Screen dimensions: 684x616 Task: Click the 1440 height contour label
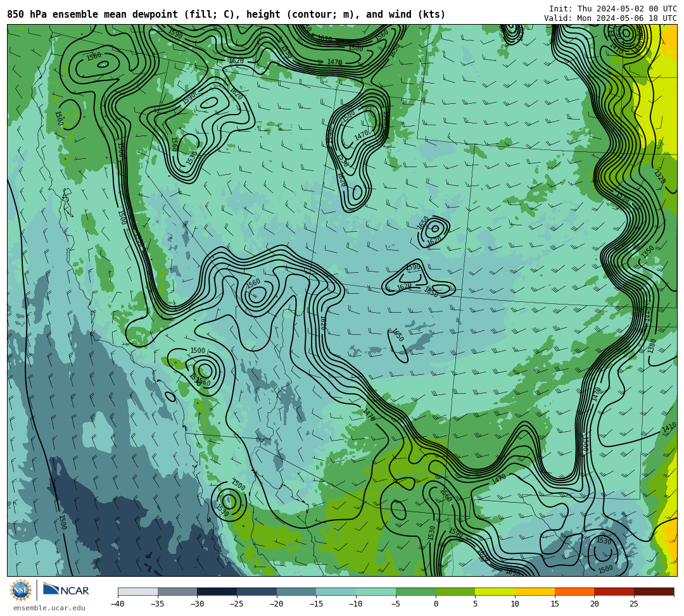click(x=647, y=314)
